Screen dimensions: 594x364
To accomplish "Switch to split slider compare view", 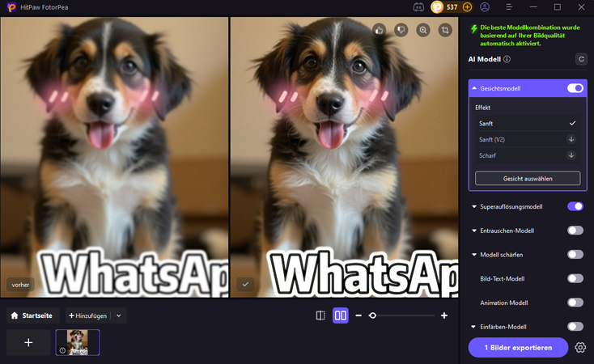I will (x=320, y=315).
